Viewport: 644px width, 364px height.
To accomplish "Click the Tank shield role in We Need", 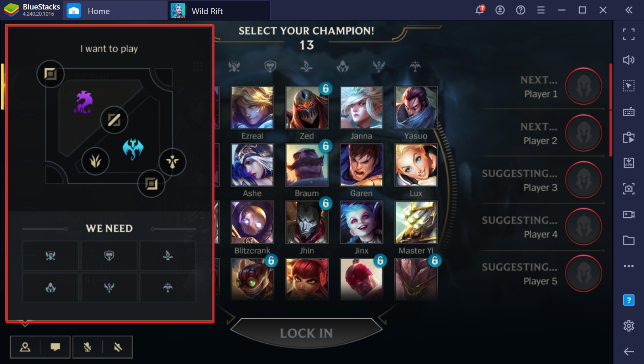I will pos(109,256).
